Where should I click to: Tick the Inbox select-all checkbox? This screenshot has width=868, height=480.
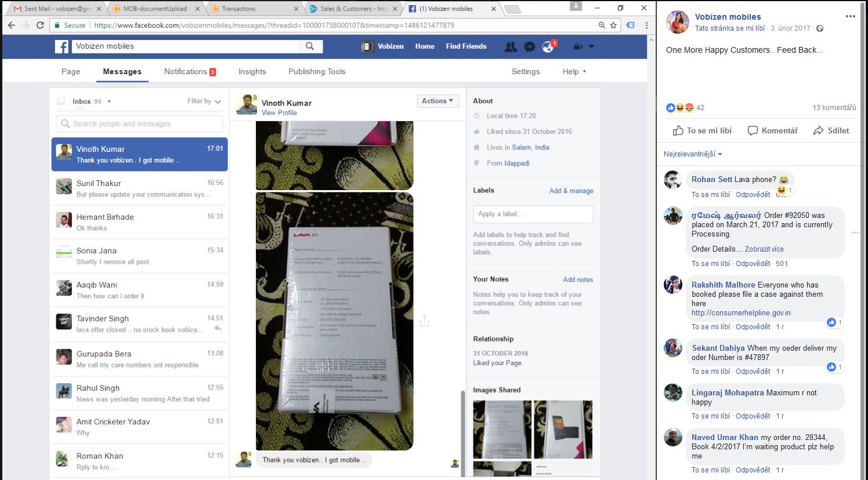click(x=61, y=101)
